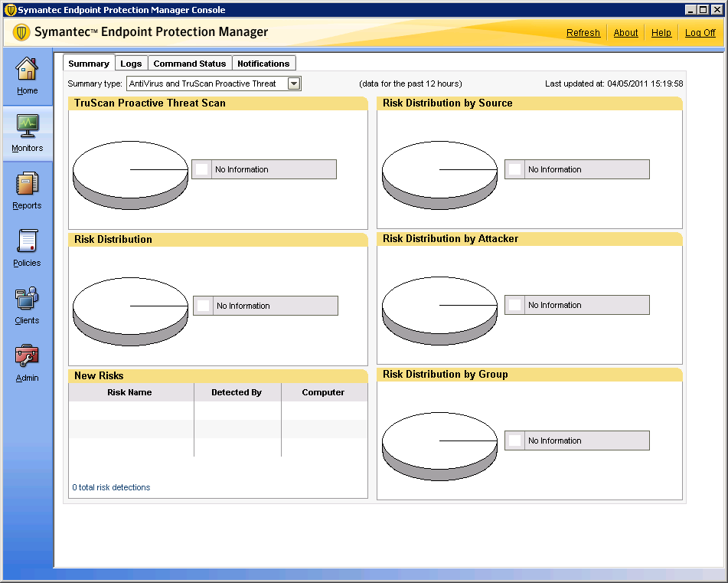Click the title bar Symantec icon

pos(10,10)
